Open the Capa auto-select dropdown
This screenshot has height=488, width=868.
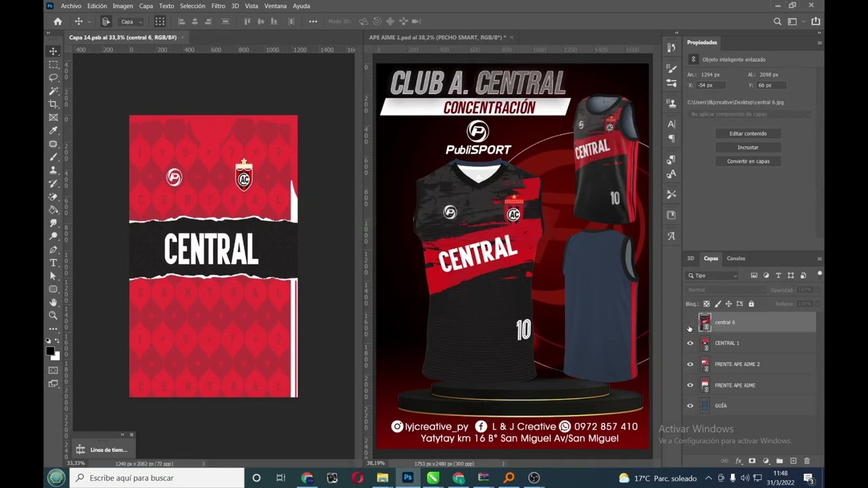click(x=132, y=22)
